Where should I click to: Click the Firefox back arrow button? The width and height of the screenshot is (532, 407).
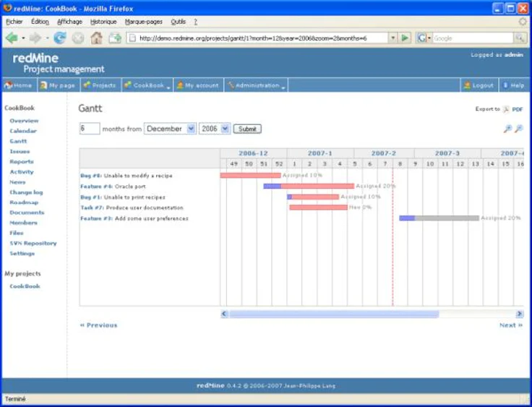(12, 38)
